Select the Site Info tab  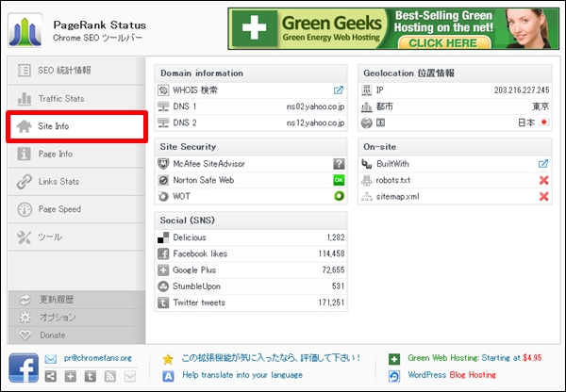pyautogui.click(x=76, y=126)
